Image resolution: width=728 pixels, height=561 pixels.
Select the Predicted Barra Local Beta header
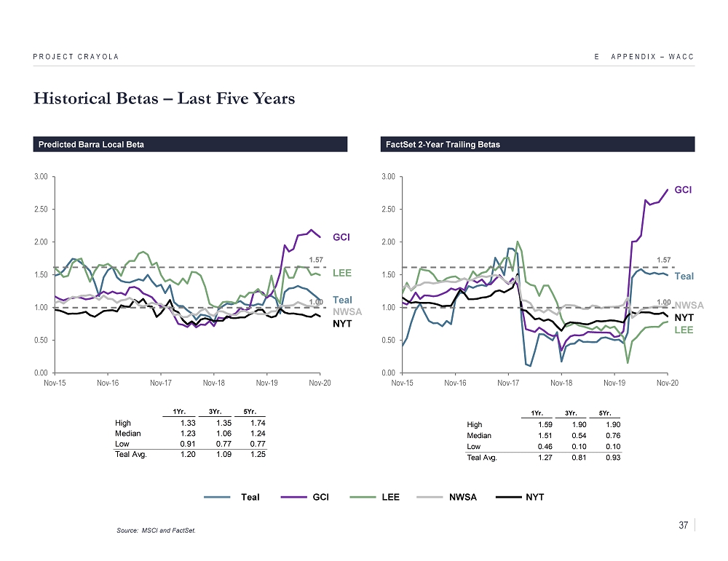[91, 145]
